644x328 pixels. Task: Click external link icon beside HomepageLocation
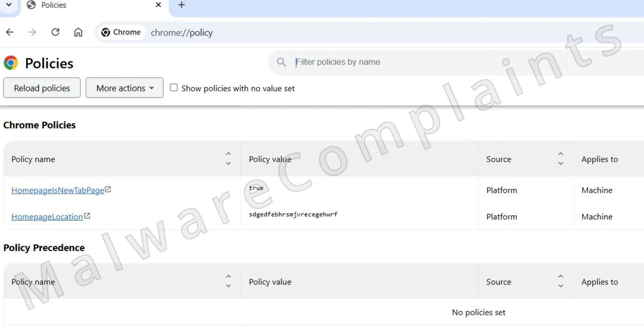pyautogui.click(x=87, y=216)
